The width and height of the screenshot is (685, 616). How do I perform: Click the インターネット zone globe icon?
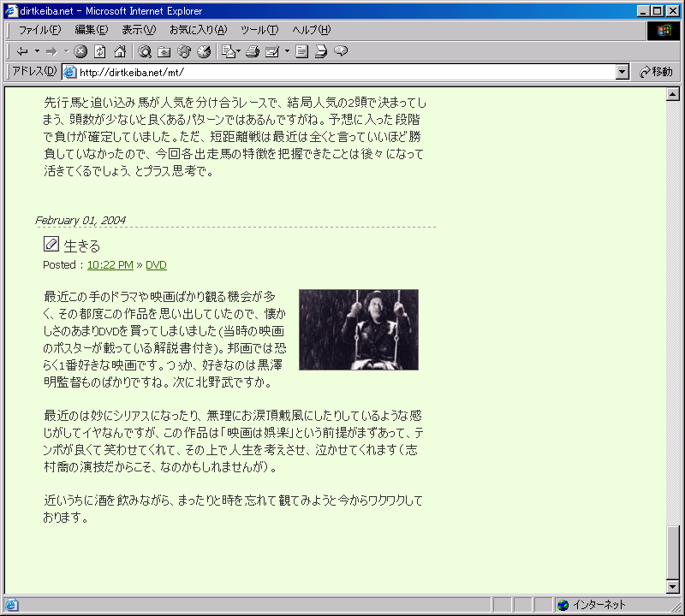[563, 605]
